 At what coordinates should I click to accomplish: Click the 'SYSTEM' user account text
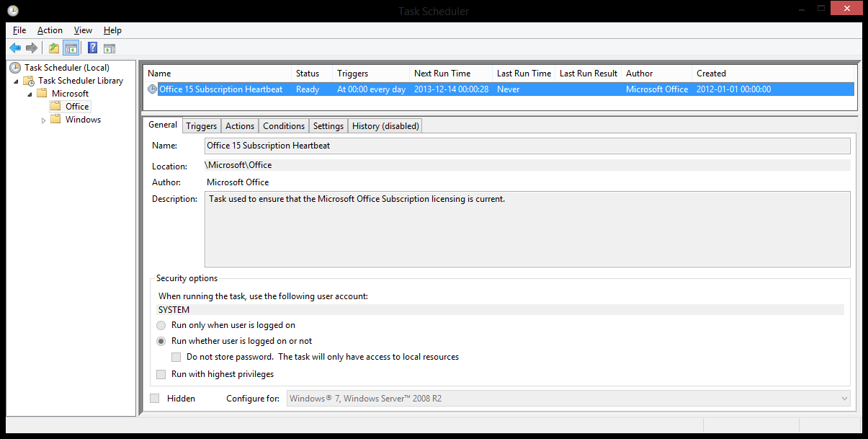(x=174, y=310)
